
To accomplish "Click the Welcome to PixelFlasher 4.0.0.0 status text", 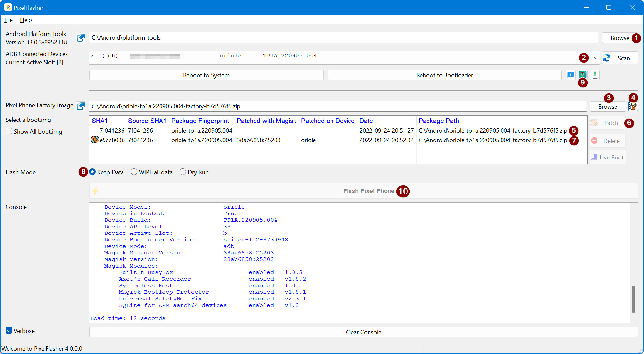I will pyautogui.click(x=42, y=348).
